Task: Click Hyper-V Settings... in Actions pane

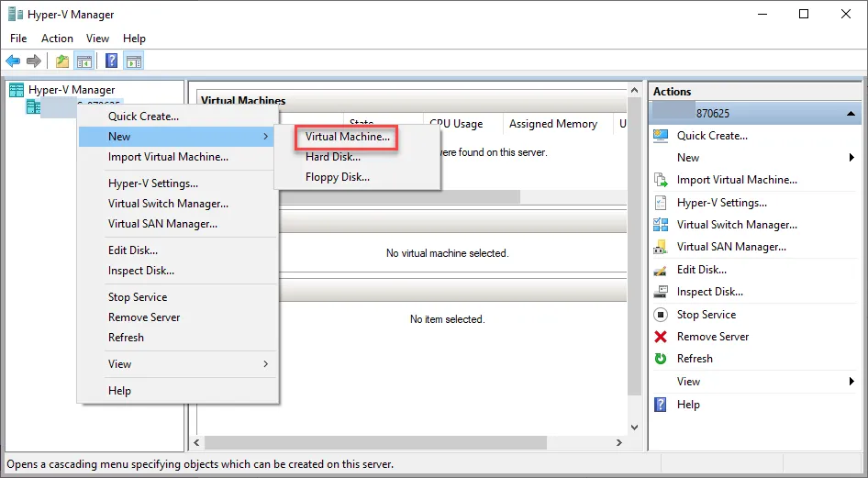Action: [x=722, y=203]
